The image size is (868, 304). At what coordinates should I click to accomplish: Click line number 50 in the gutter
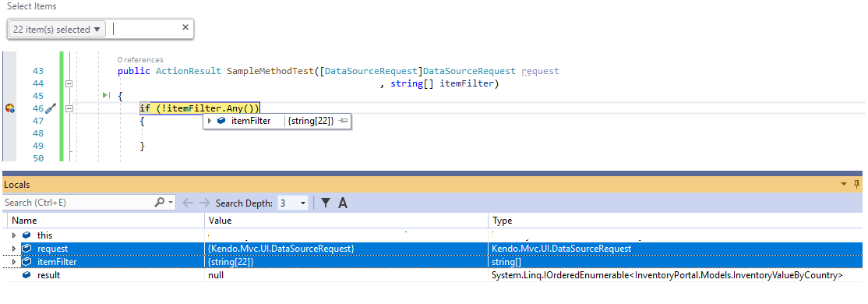point(38,158)
